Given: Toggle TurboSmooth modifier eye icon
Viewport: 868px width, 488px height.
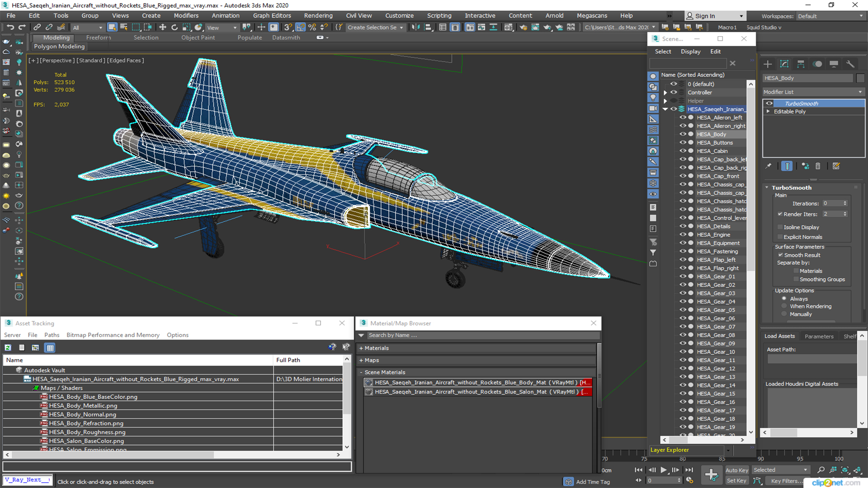Looking at the screenshot, I should coord(769,103).
